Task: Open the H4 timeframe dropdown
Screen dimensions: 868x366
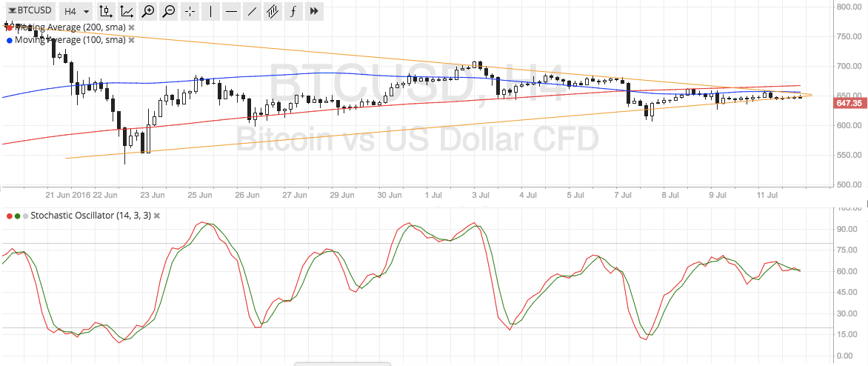Action: click(x=76, y=10)
